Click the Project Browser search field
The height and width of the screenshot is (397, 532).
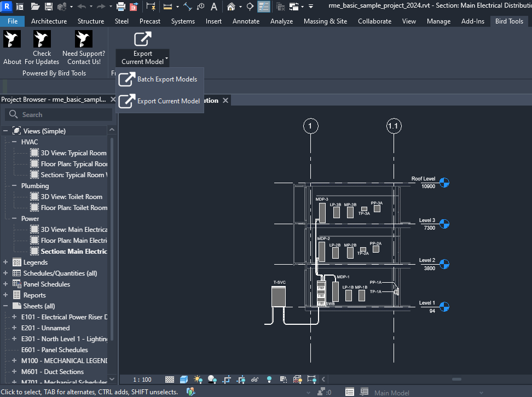point(57,115)
